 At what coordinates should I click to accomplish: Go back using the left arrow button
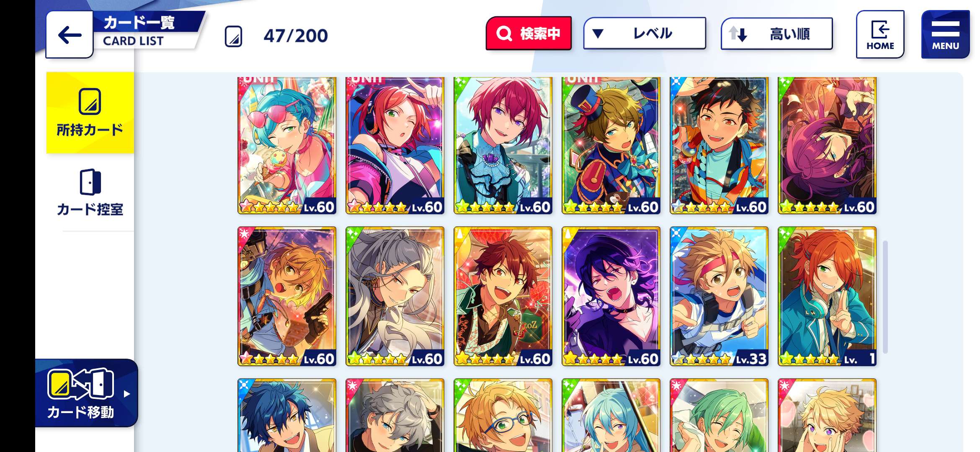70,35
